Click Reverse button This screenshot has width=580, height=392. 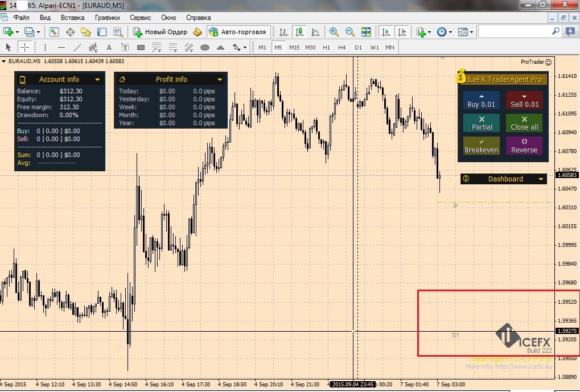(x=525, y=146)
